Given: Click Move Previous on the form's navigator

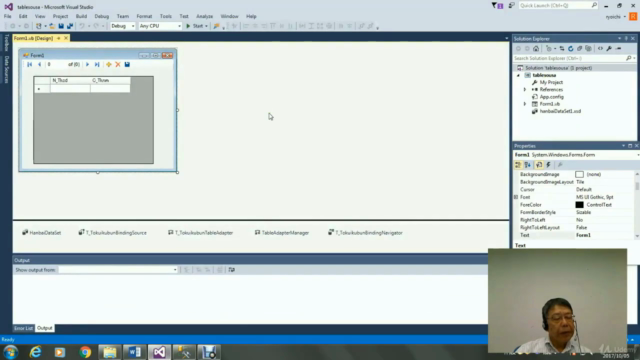Looking at the screenshot, I should point(39,64).
